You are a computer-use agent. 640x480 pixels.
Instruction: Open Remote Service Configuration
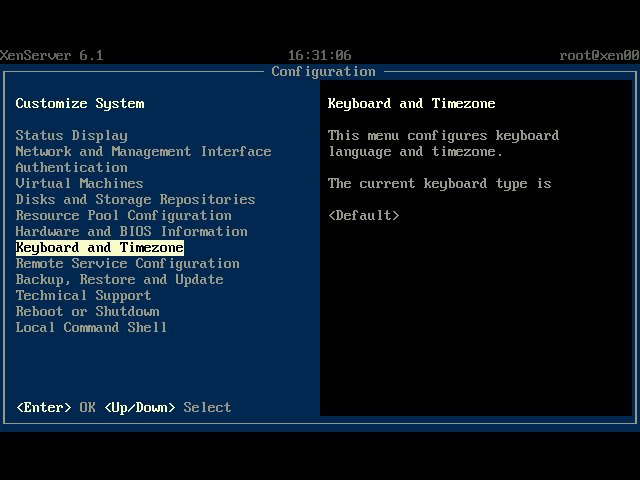tap(127, 263)
